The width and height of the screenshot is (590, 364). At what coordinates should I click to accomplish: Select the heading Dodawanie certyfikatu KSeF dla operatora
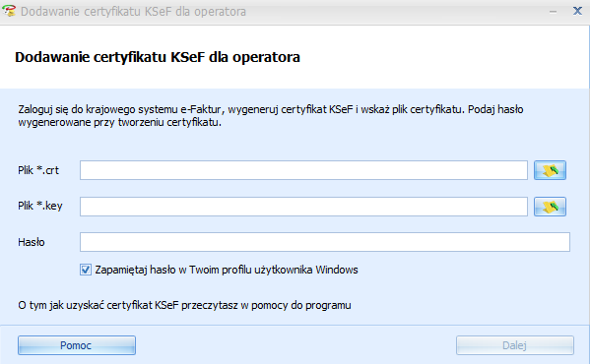click(x=158, y=57)
